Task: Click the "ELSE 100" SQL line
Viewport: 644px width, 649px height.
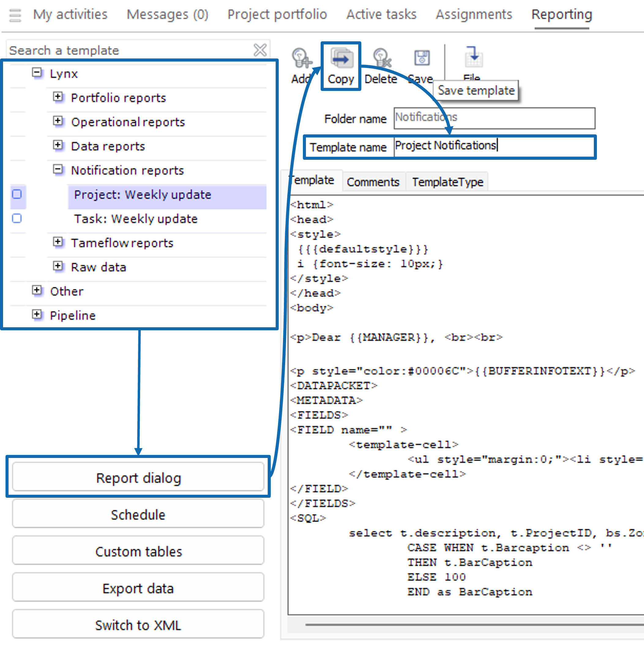Action: 437,577
